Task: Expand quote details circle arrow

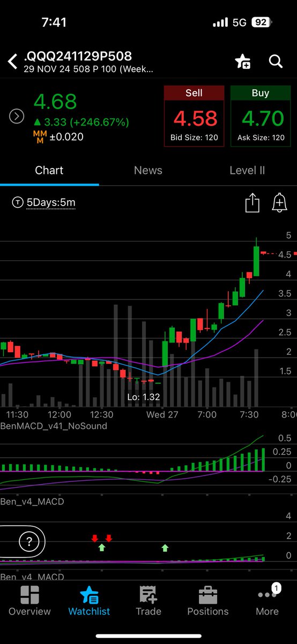Action: pos(17,116)
